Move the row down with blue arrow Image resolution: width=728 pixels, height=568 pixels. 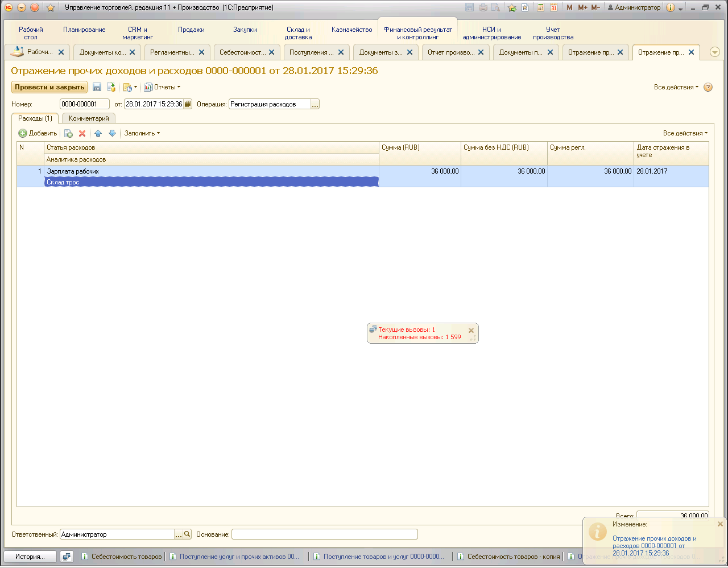coord(112,133)
